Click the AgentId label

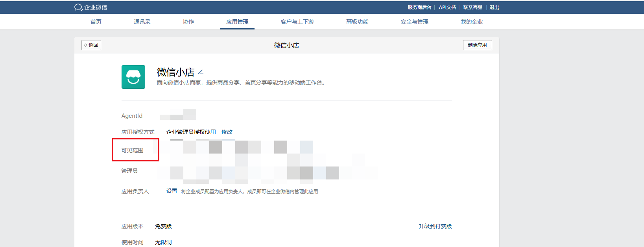[x=132, y=116]
